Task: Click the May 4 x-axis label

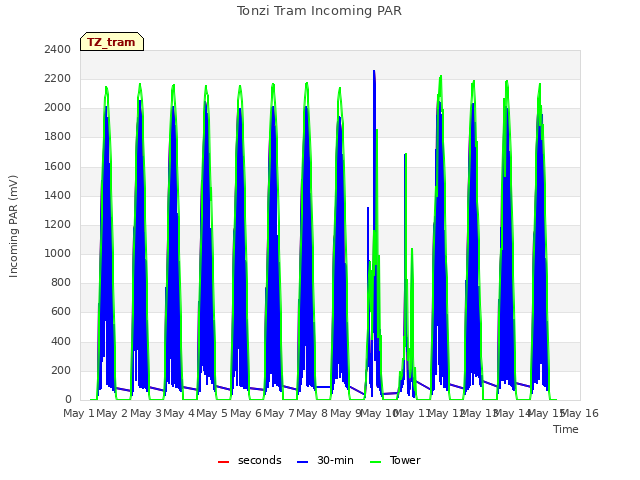Action: click(179, 413)
